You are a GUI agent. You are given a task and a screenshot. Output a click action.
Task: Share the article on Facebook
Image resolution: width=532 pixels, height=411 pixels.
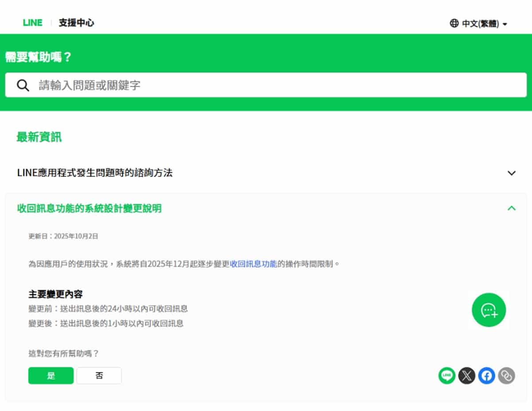click(486, 376)
